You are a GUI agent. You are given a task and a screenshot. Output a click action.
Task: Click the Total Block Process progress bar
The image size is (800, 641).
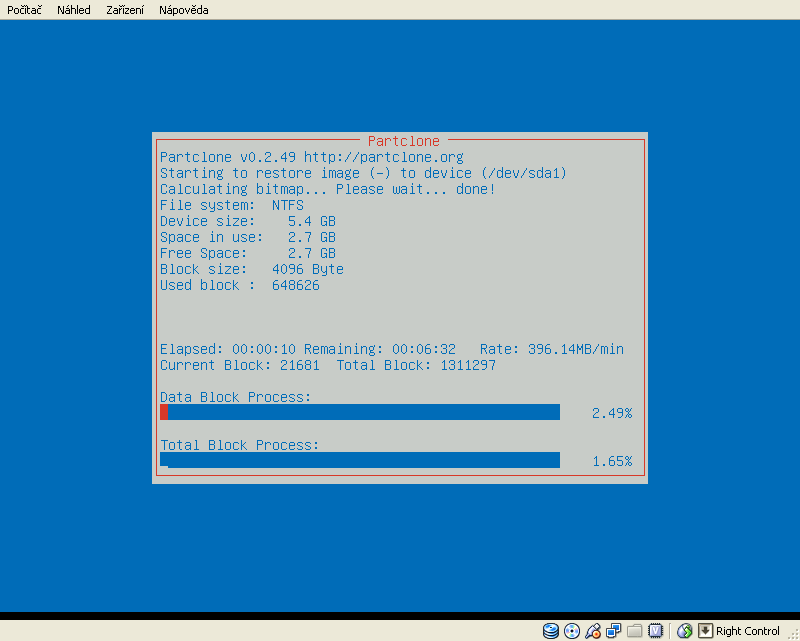(360, 460)
